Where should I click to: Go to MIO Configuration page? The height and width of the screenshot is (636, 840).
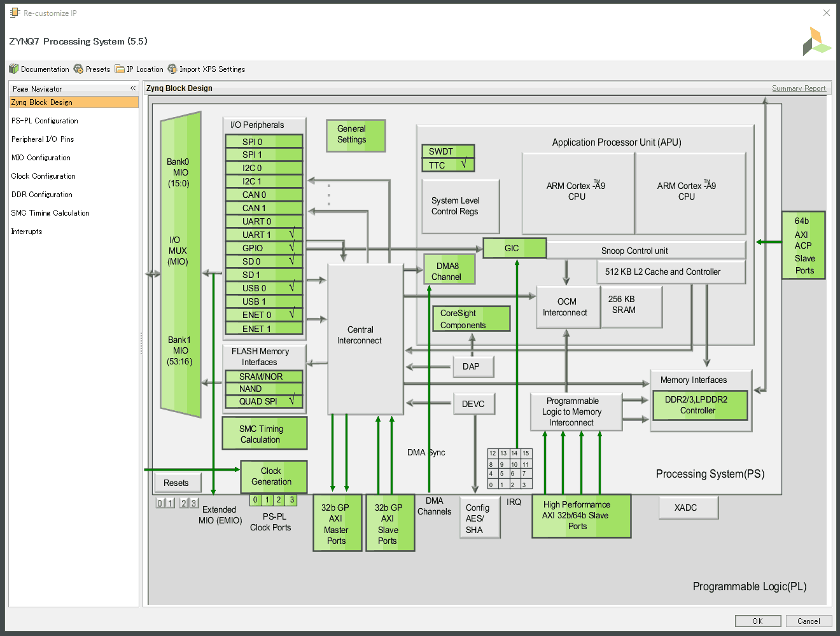41,158
